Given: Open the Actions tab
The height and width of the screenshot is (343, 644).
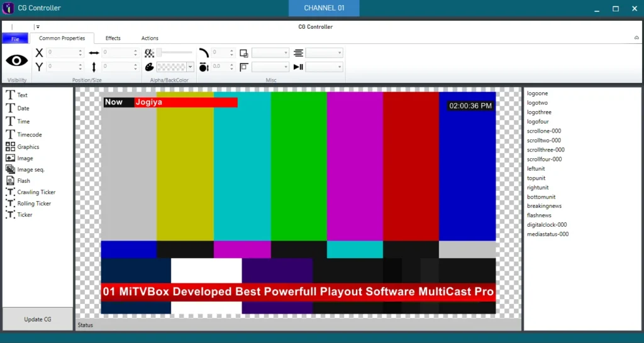Looking at the screenshot, I should [x=150, y=38].
